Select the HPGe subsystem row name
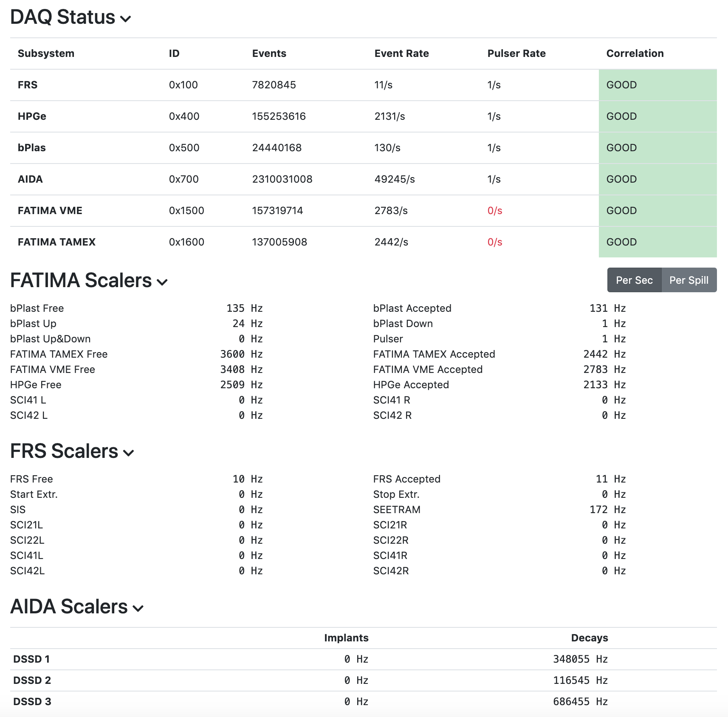The width and height of the screenshot is (728, 717). tap(32, 116)
